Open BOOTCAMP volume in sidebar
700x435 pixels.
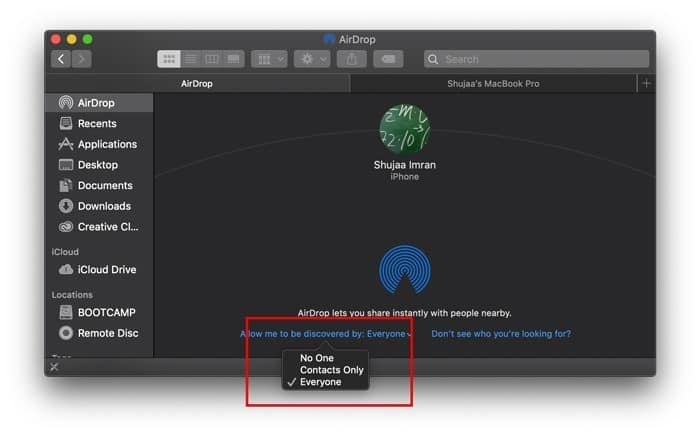pos(99,313)
